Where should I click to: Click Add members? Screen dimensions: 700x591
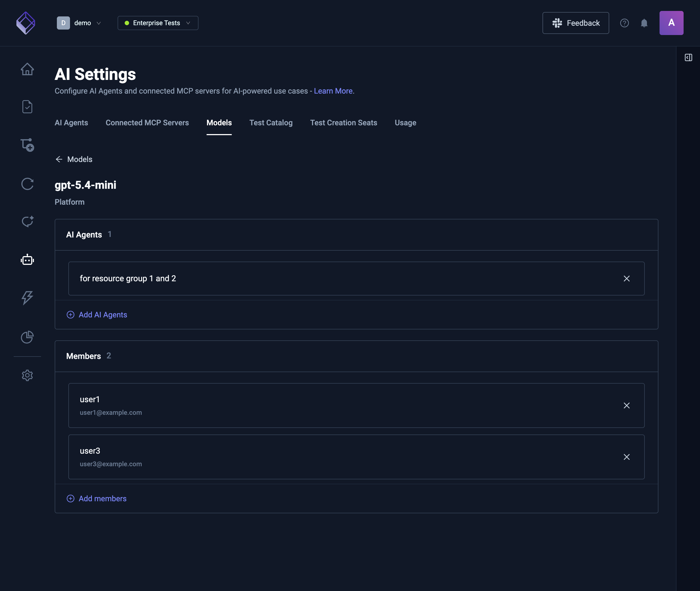(x=97, y=499)
